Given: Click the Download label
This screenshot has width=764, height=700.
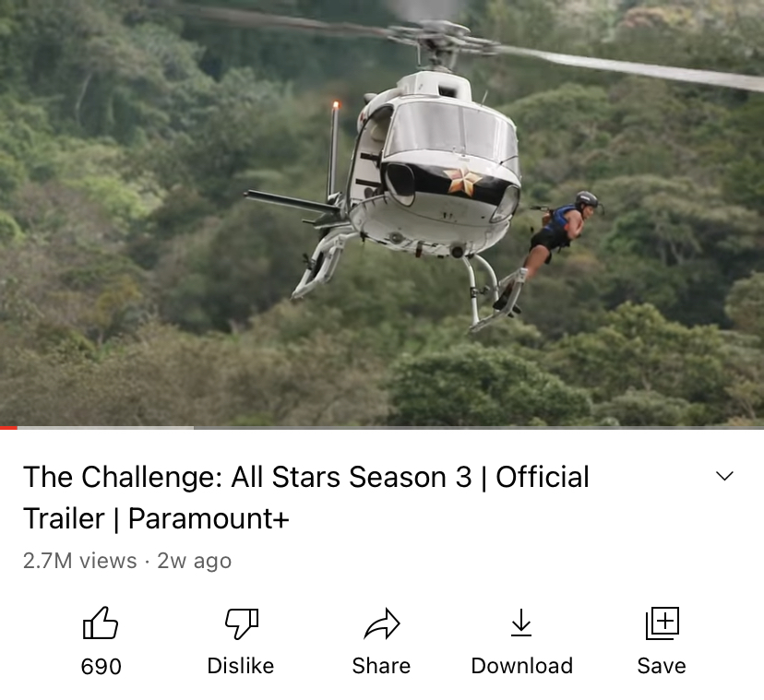Looking at the screenshot, I should point(522,666).
